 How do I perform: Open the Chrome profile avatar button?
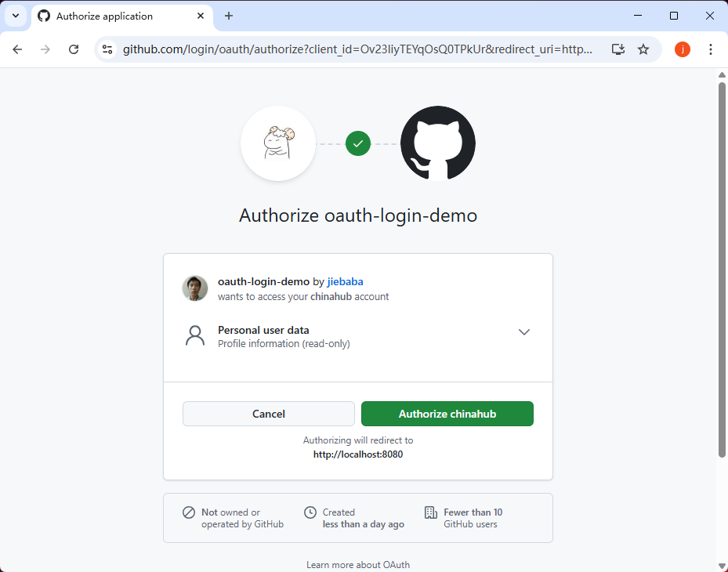coord(683,49)
